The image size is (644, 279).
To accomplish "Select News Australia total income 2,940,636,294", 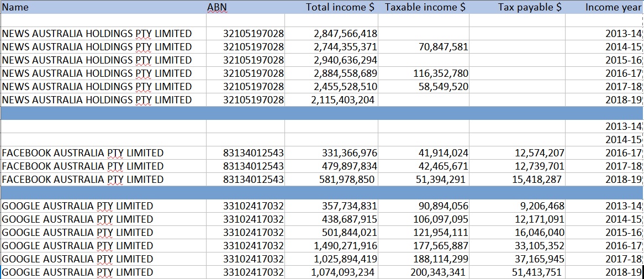I will tap(331, 60).
